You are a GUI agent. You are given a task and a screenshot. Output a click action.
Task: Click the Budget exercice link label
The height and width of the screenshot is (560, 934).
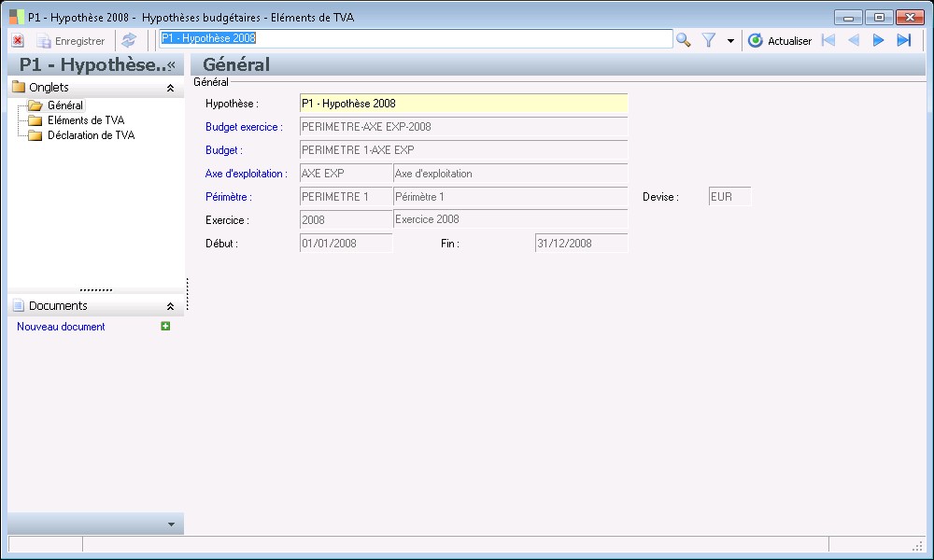click(244, 127)
